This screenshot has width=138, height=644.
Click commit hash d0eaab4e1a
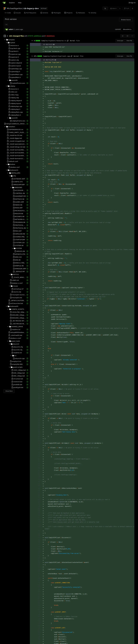[127, 30]
